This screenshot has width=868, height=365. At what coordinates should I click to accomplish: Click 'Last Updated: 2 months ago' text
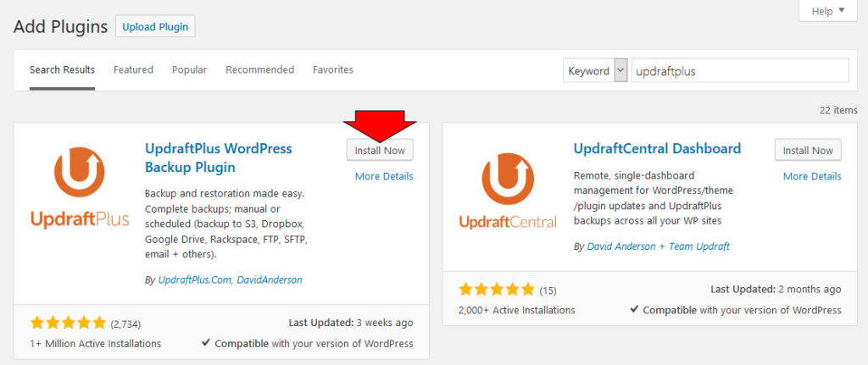pos(776,290)
